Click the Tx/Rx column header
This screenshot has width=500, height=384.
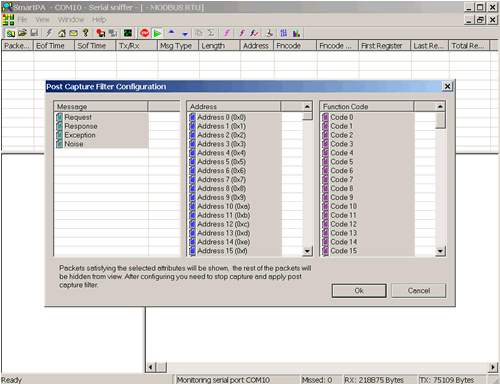click(x=137, y=46)
